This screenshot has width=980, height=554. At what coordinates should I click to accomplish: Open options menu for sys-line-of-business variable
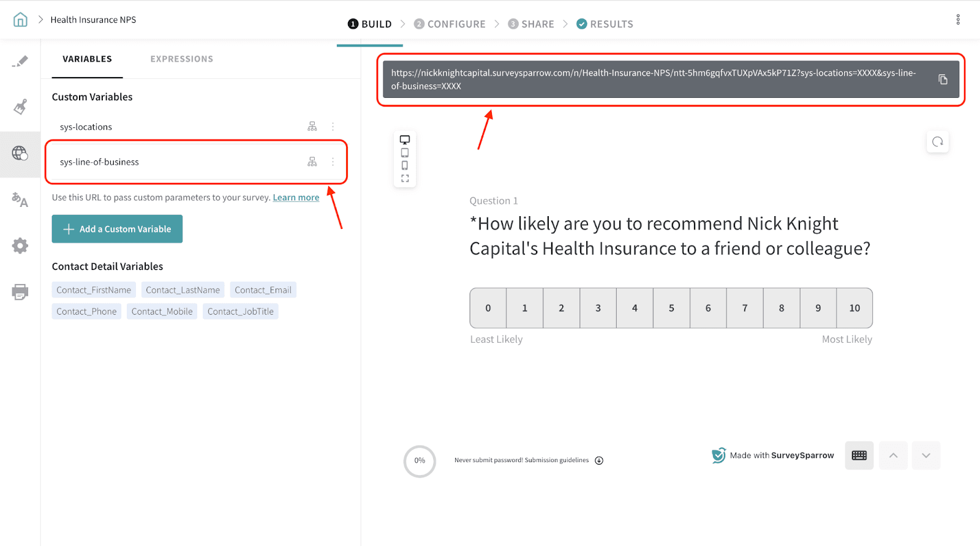pyautogui.click(x=333, y=162)
